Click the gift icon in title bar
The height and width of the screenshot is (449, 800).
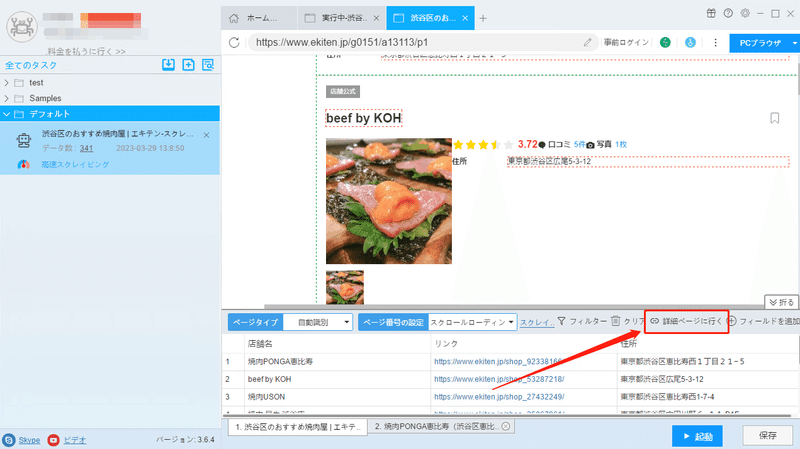pyautogui.click(x=711, y=13)
